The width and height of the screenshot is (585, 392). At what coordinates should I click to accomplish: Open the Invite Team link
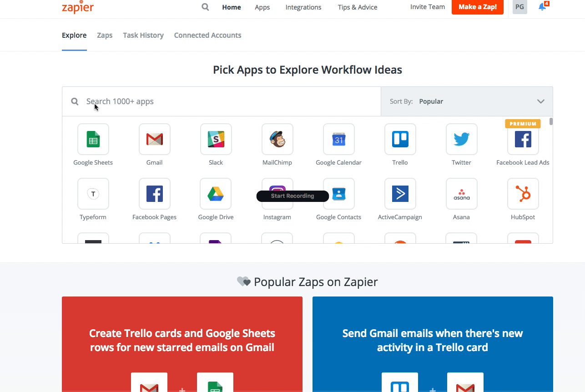click(427, 7)
